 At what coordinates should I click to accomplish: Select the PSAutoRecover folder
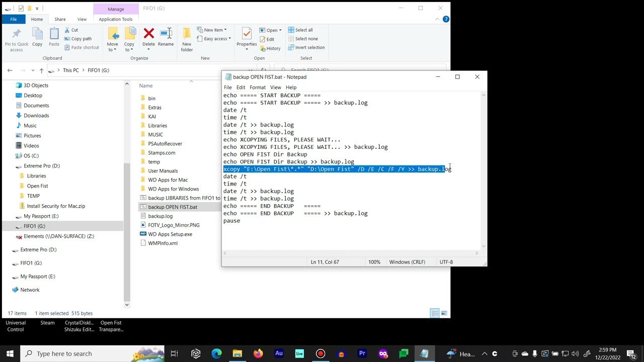point(165,144)
